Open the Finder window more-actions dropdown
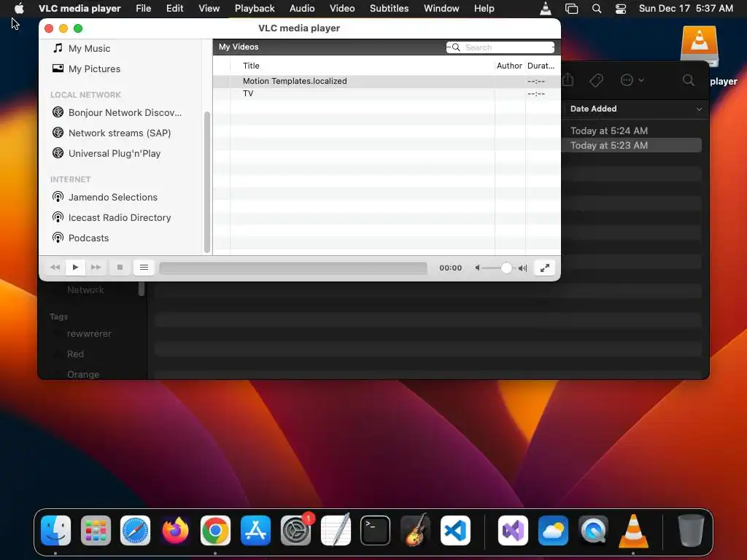 pyautogui.click(x=632, y=80)
